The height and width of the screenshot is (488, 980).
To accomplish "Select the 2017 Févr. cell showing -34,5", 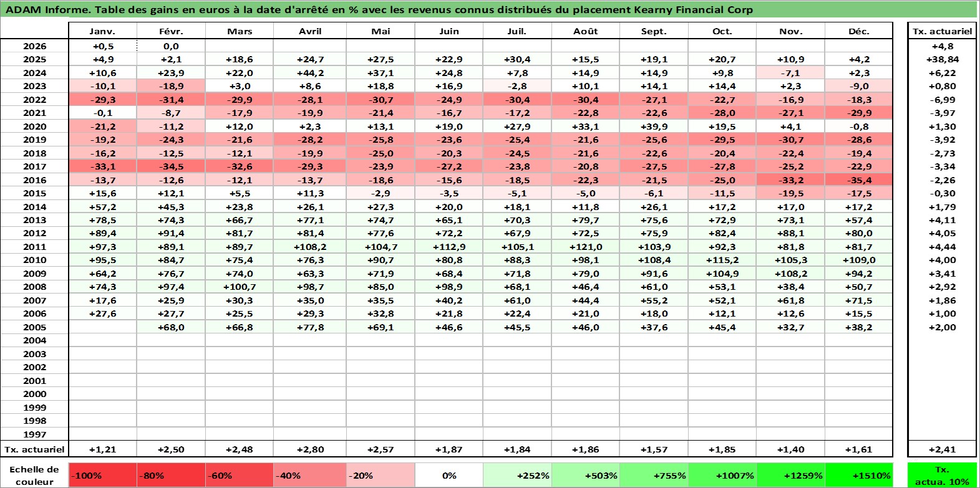I will pyautogui.click(x=171, y=166).
